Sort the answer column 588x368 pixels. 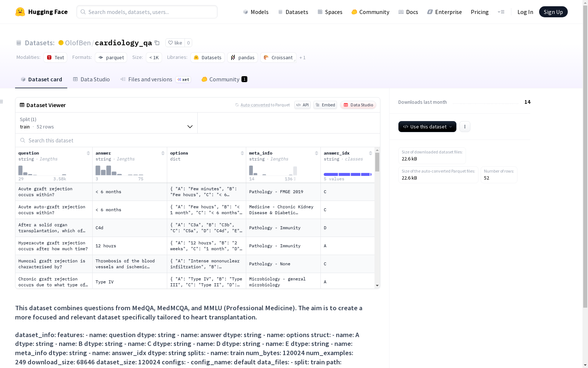point(163,153)
